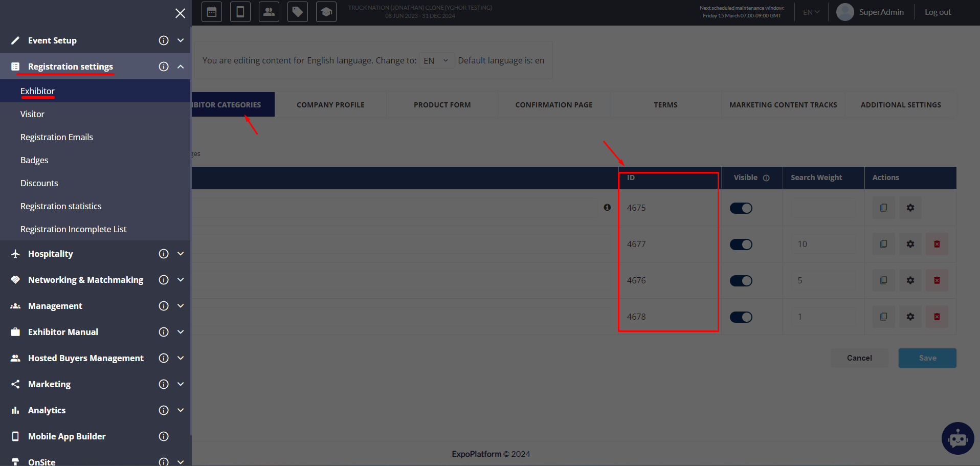Viewport: 980px width, 466px height.
Task: Switch Visible toggle for ID 4678
Action: pos(741,317)
